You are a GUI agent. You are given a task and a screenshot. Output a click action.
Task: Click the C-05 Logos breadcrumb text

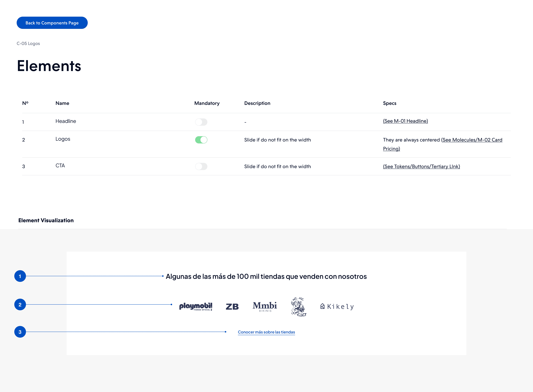28,43
